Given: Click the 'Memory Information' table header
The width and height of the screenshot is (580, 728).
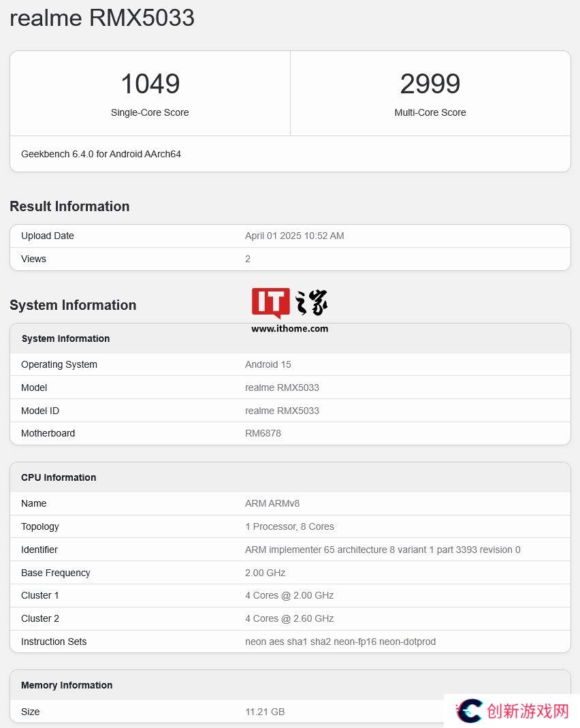Looking at the screenshot, I should (67, 685).
